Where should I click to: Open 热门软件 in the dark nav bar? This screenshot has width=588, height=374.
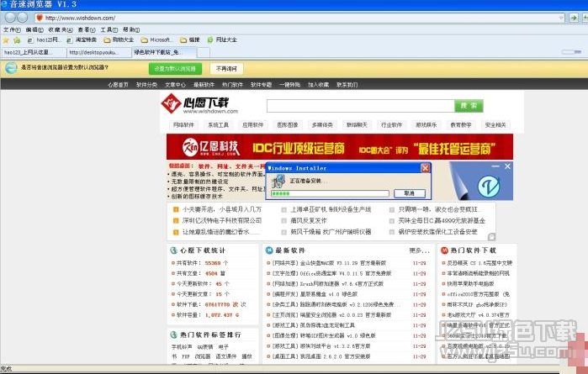pos(232,85)
